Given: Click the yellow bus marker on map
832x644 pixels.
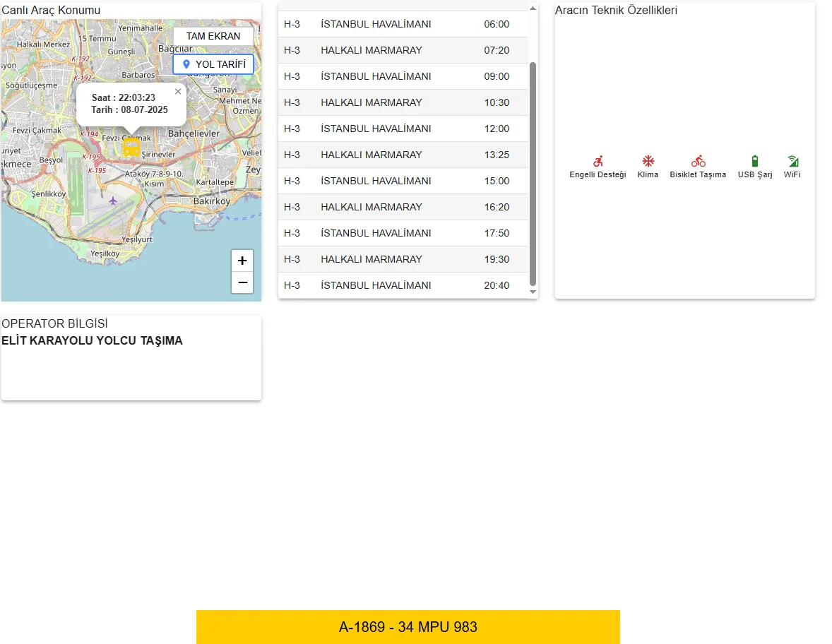Looking at the screenshot, I should click(x=131, y=148).
